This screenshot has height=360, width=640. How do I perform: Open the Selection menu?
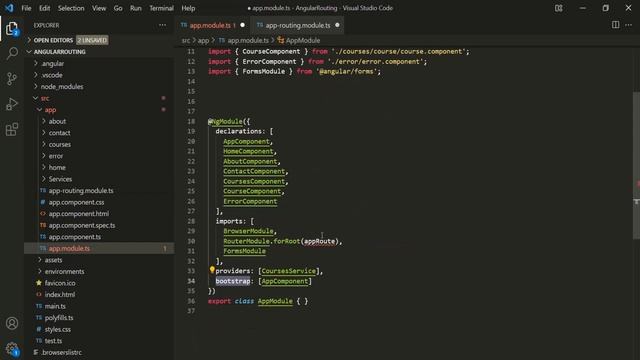(x=71, y=8)
